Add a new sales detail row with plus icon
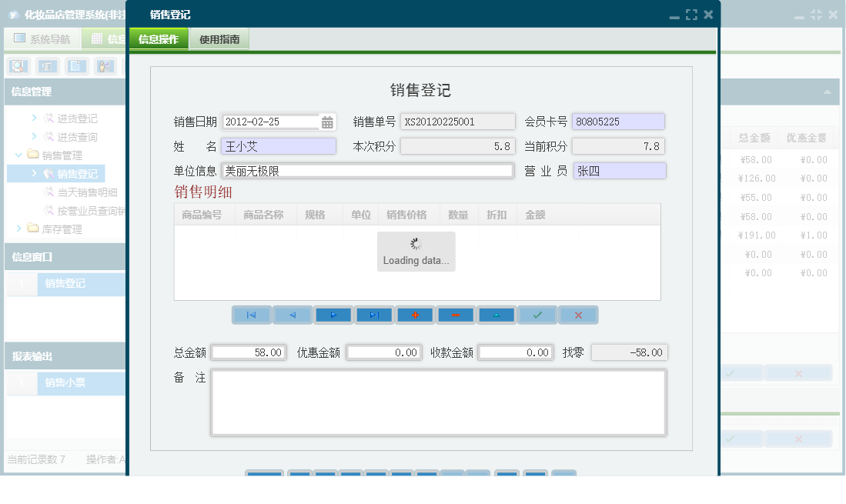The width and height of the screenshot is (846, 504). pos(415,315)
